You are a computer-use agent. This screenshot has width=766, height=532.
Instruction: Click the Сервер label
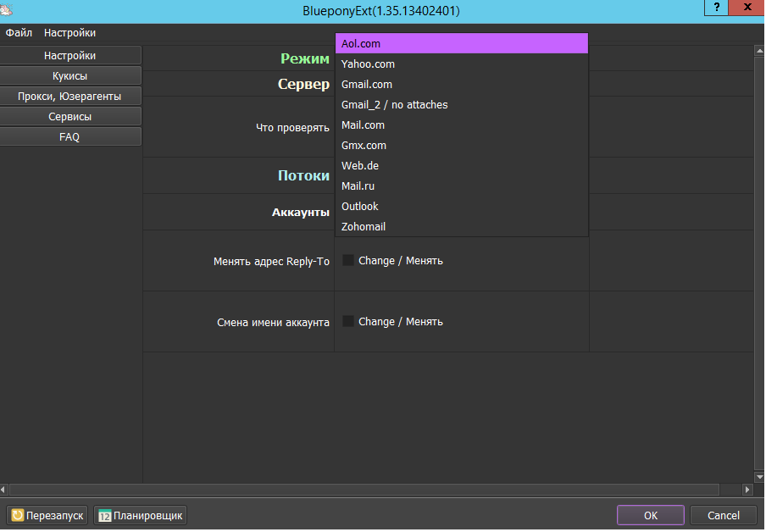pyautogui.click(x=304, y=84)
